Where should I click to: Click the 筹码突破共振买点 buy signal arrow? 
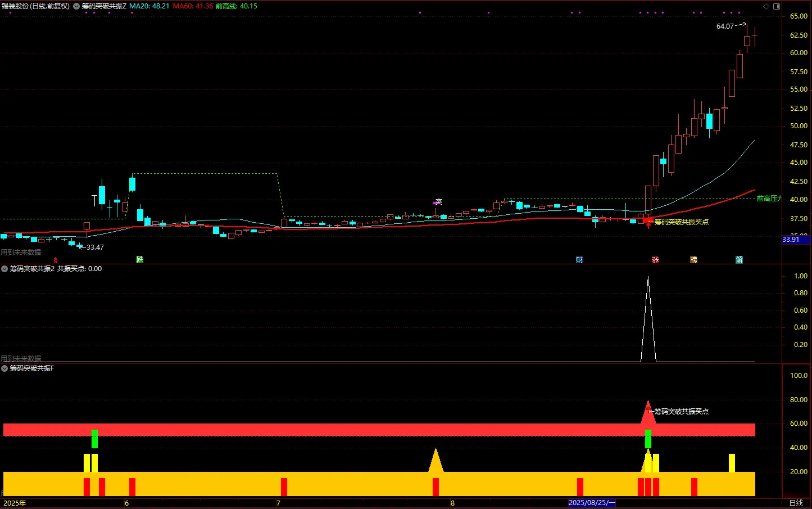pyautogui.click(x=648, y=223)
